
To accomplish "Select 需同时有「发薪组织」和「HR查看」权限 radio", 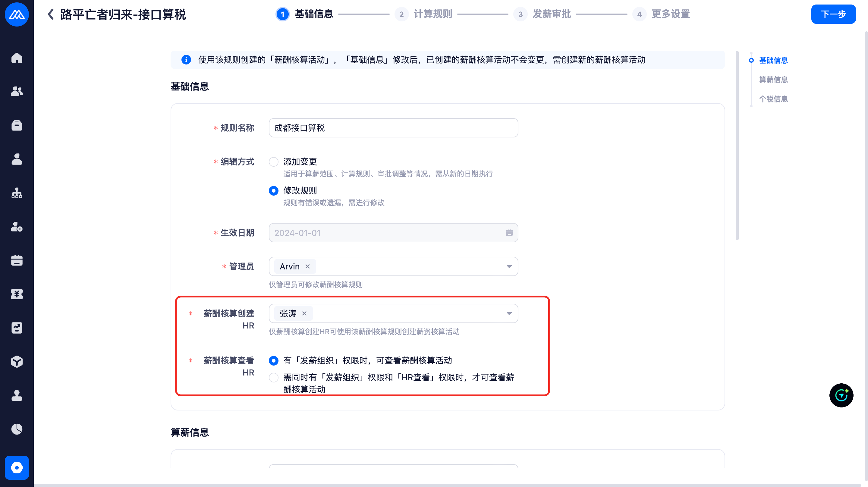I will click(274, 378).
